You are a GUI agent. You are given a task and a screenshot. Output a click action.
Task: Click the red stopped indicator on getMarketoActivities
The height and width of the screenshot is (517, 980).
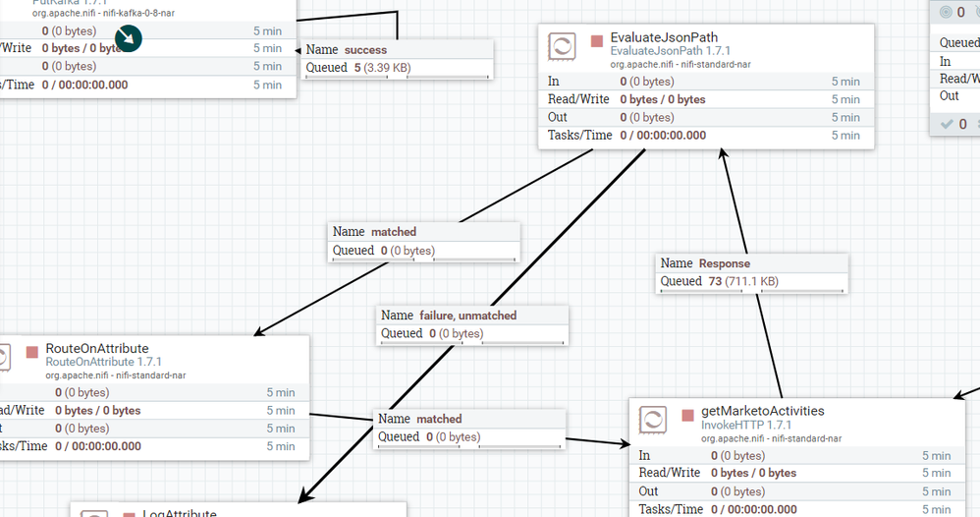(x=688, y=415)
